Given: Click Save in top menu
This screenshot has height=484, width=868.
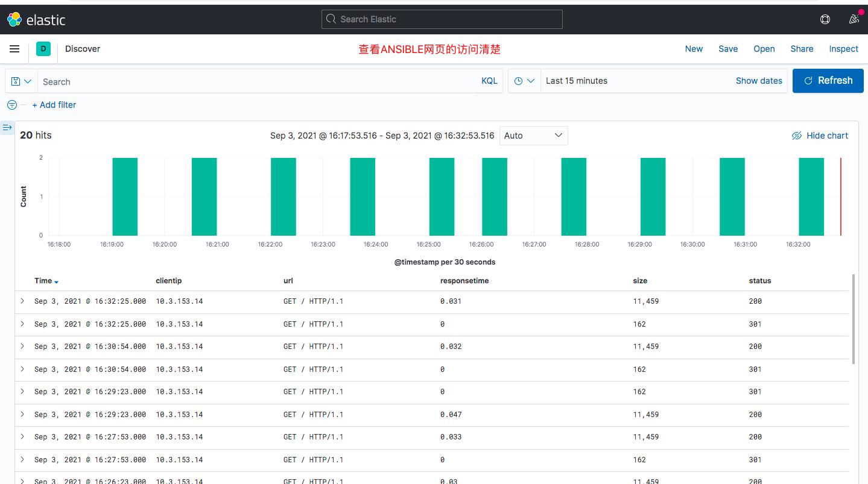Looking at the screenshot, I should (x=728, y=49).
